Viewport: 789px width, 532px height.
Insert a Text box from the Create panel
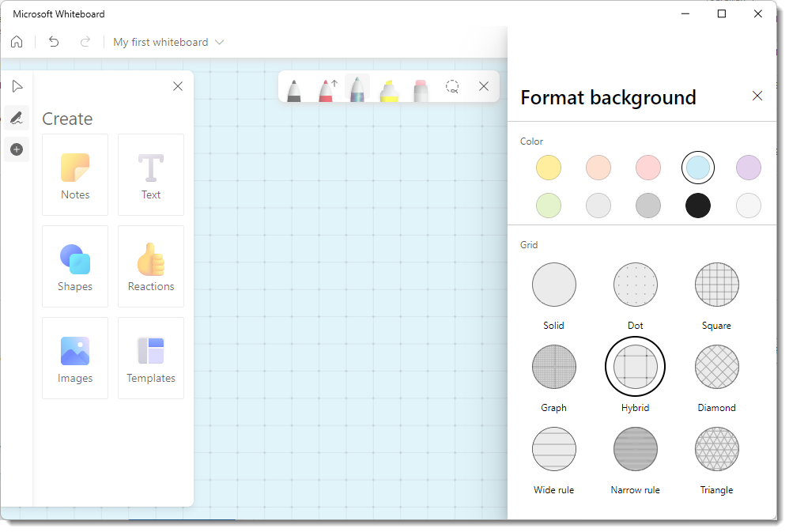[151, 175]
